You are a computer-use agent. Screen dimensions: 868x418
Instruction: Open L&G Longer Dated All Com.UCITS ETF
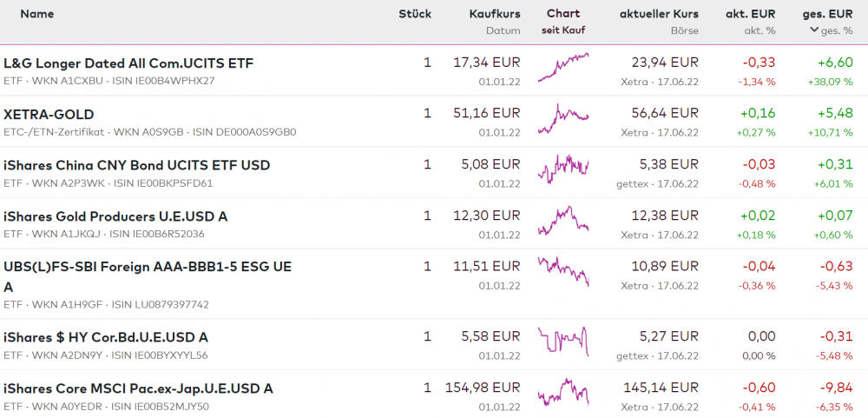tap(128, 63)
